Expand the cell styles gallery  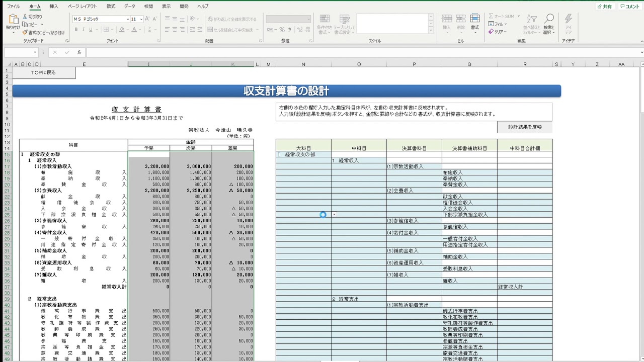(431, 31)
